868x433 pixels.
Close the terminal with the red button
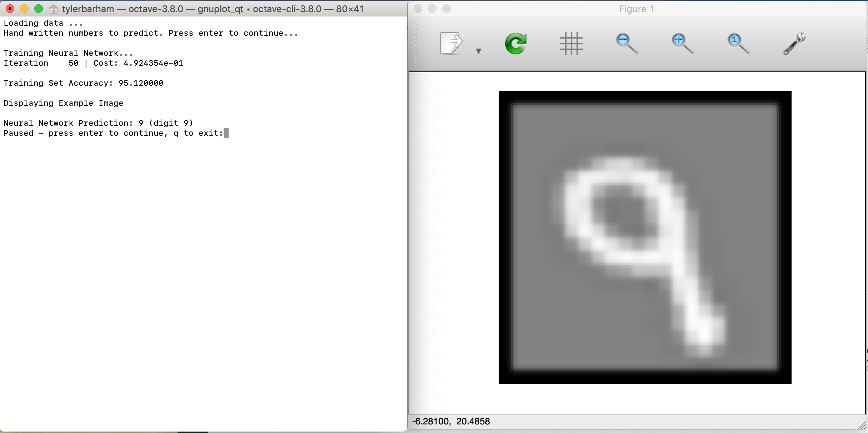(10, 9)
